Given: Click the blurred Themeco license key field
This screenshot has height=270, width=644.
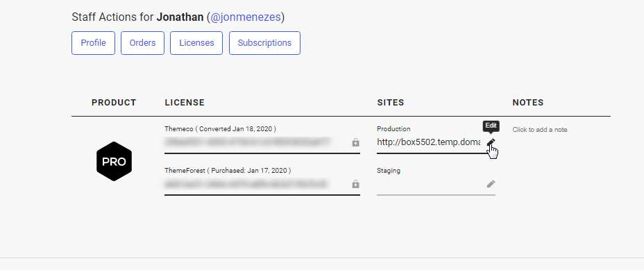Looking at the screenshot, I should (256, 142).
